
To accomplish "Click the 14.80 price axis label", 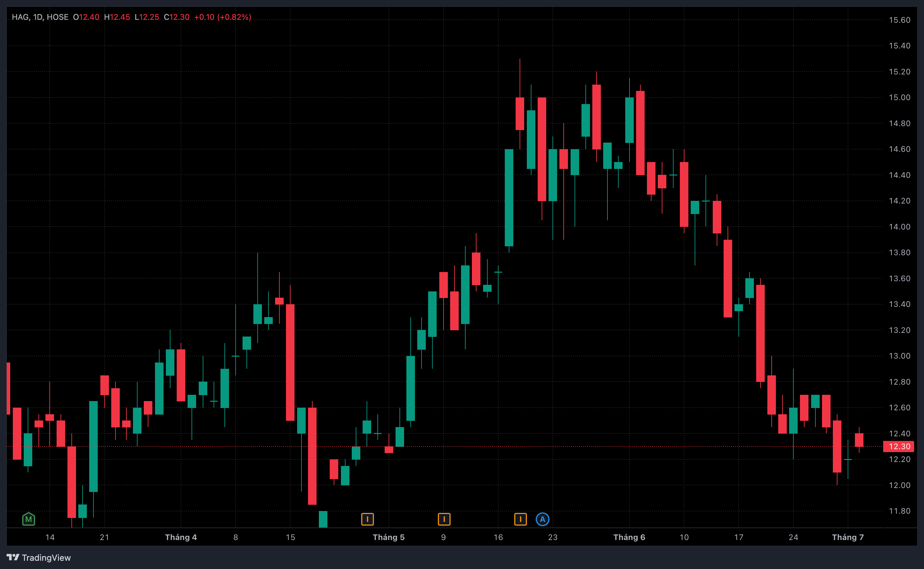I will pos(900,123).
